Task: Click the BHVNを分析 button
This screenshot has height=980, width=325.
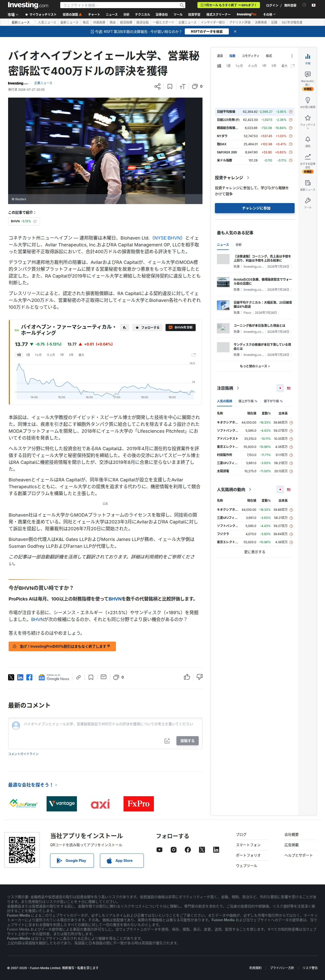Action: coord(181,328)
